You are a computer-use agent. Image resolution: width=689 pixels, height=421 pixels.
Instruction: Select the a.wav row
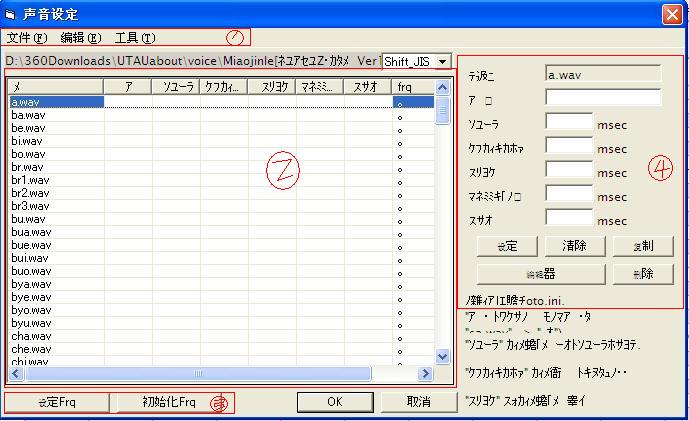coord(222,102)
